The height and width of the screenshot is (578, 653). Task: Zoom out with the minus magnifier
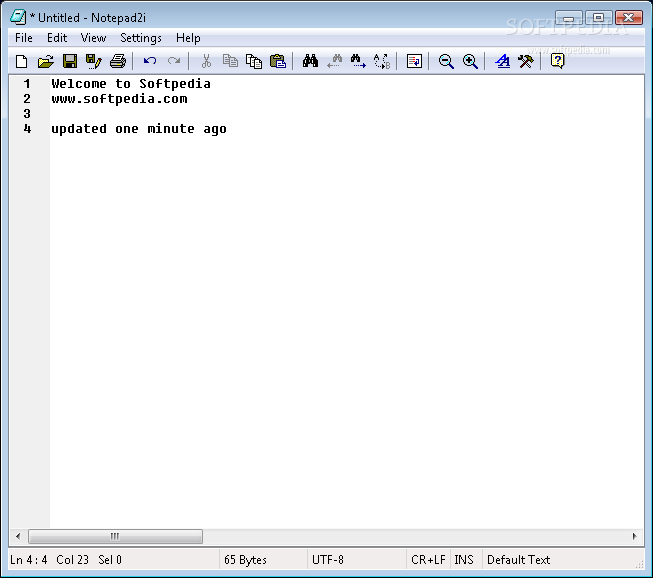pyautogui.click(x=446, y=62)
